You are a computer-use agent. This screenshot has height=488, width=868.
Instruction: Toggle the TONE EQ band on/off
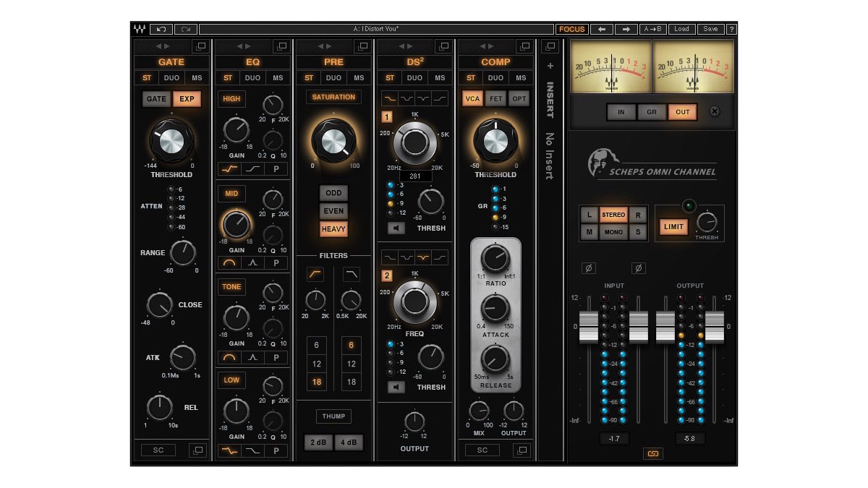[x=231, y=287]
